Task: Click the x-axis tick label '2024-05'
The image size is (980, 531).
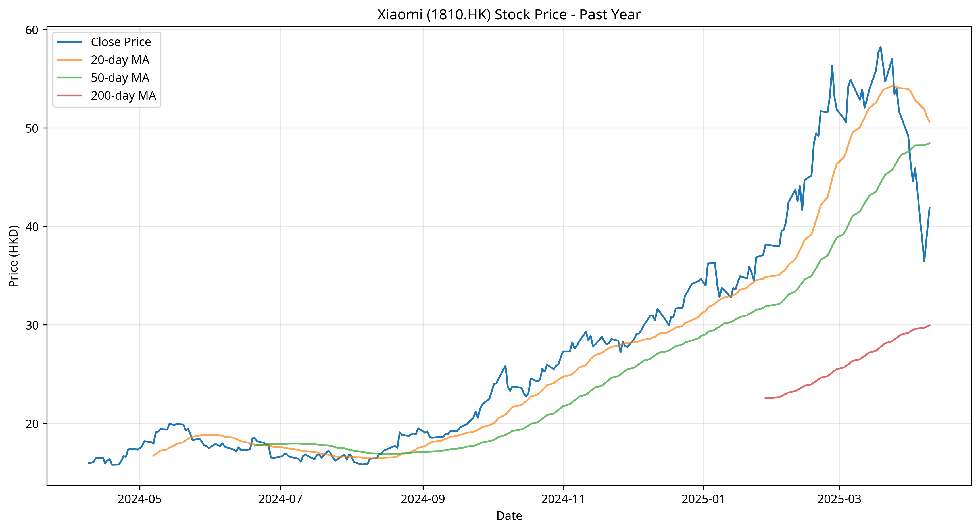Action: click(140, 499)
